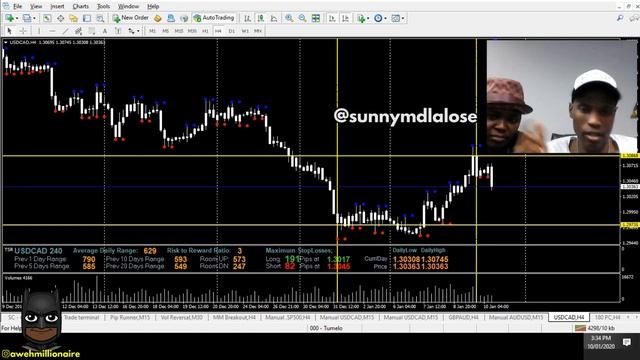This screenshot has height=360, width=640.
Task: Switch to GBPAUD,H4 chart tab
Action: pos(463,317)
